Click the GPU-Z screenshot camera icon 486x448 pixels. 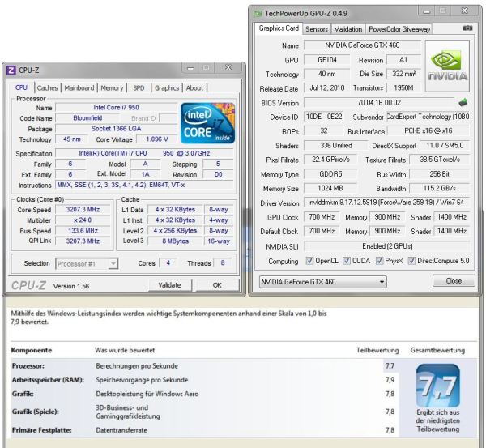point(466,28)
